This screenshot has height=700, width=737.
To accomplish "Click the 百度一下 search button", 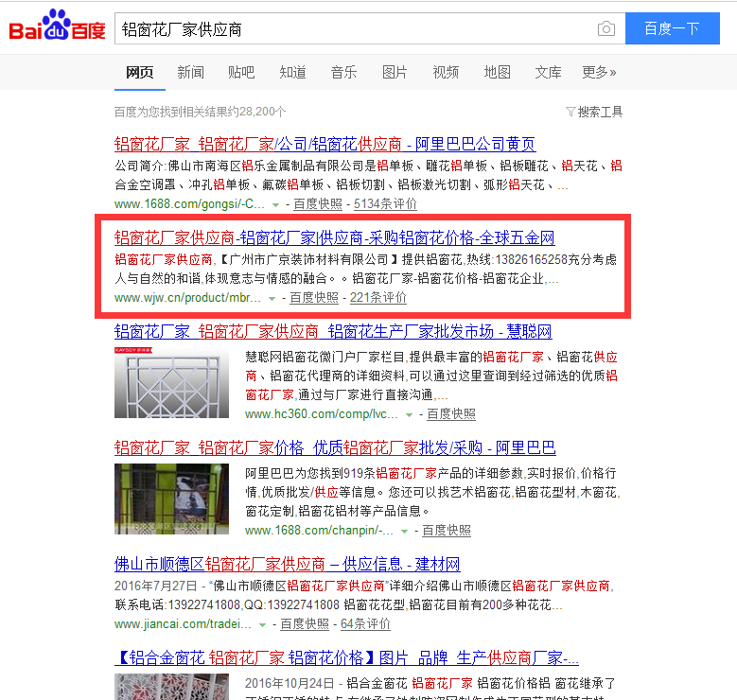I will pyautogui.click(x=672, y=28).
